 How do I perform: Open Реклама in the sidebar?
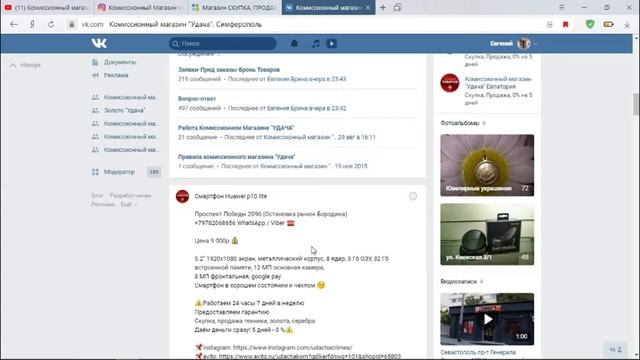[116, 75]
